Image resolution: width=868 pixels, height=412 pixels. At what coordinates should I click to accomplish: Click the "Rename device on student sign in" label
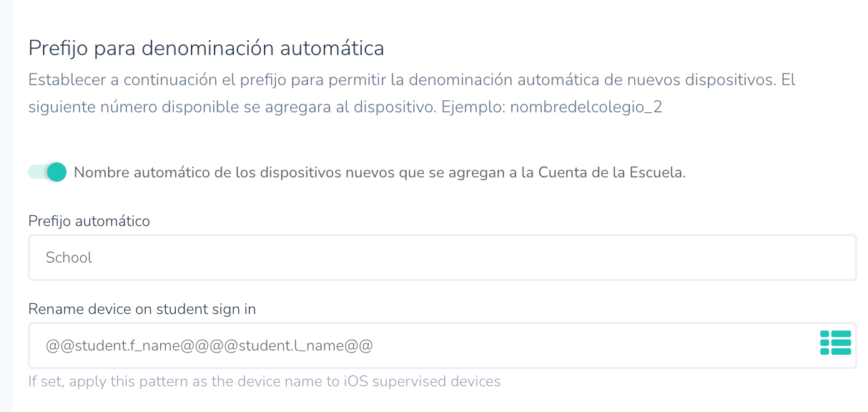click(x=142, y=309)
